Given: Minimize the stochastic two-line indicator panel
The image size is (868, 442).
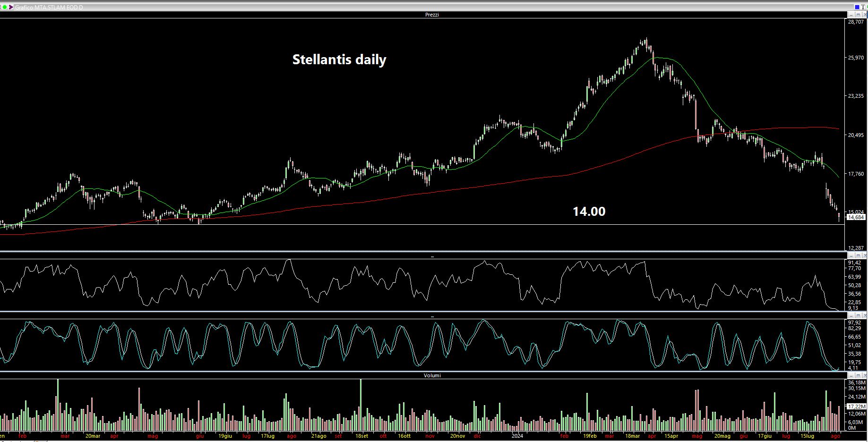Looking at the screenshot, I should click(x=851, y=315).
